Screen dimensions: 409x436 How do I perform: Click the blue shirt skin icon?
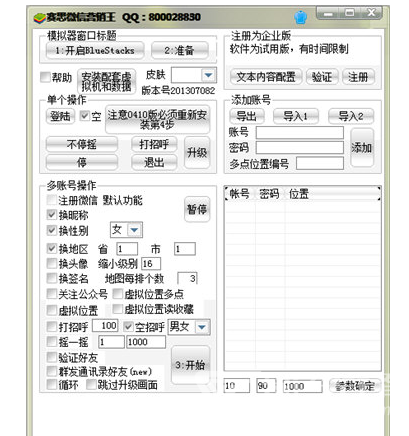pos(300,17)
